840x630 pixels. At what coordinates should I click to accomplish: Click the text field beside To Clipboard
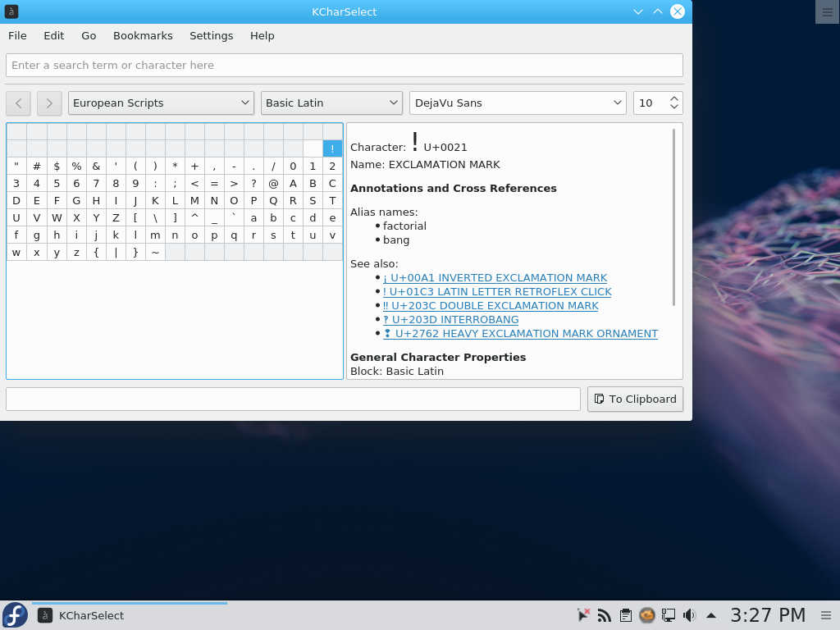293,399
